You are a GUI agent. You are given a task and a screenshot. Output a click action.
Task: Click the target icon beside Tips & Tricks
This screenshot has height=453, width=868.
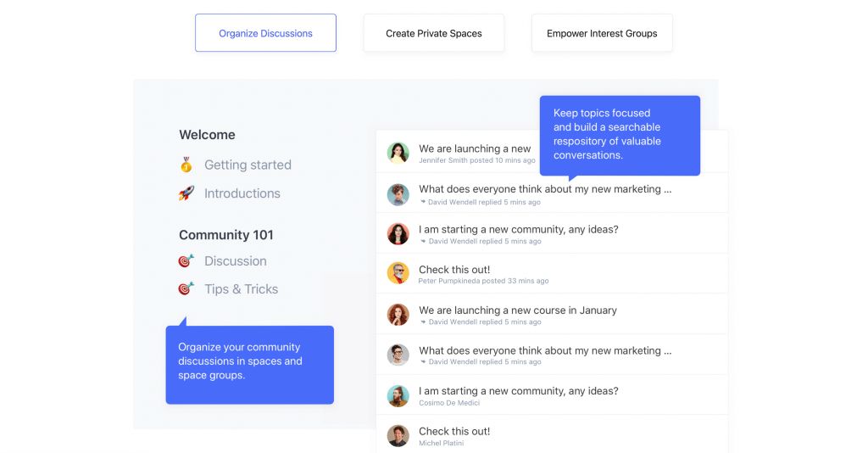(186, 289)
